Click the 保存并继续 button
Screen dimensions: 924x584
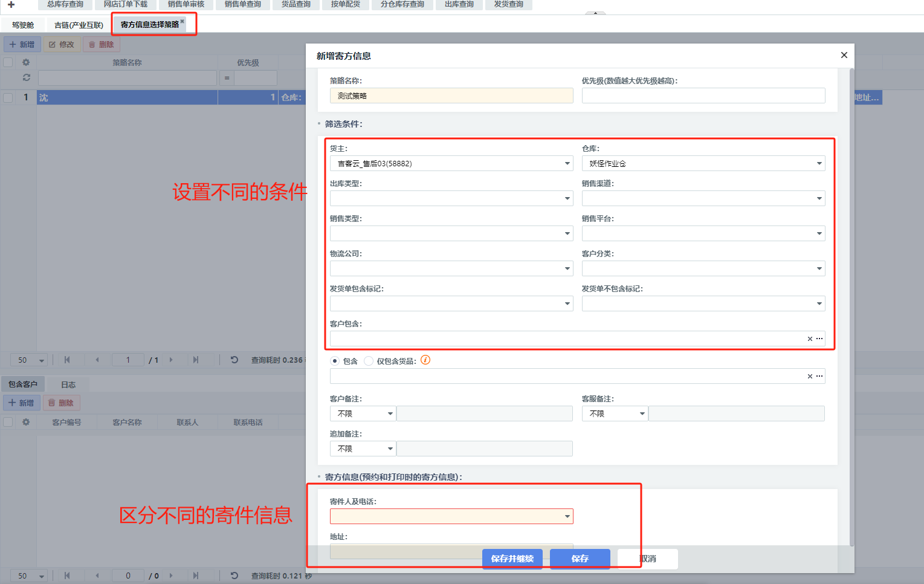[x=512, y=559]
